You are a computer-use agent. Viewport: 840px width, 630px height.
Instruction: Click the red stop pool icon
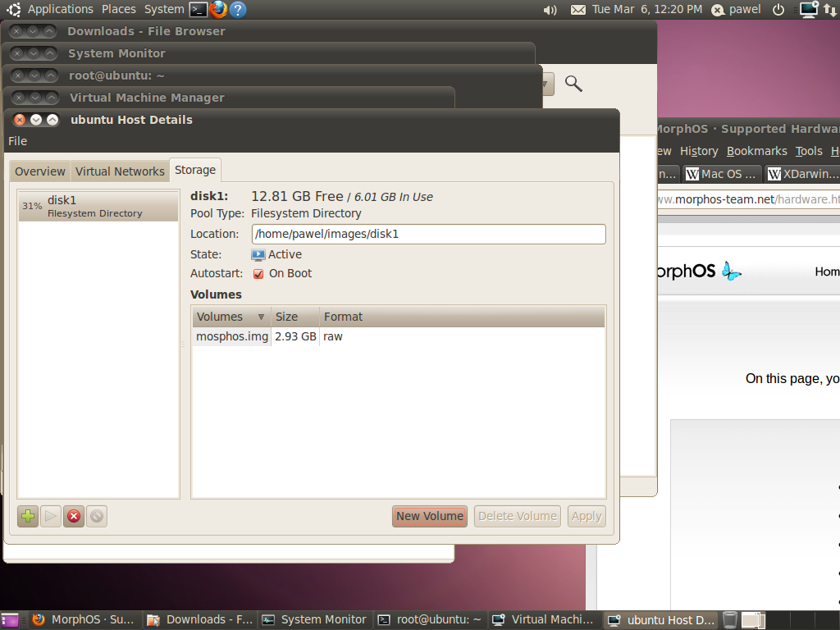coord(74,516)
